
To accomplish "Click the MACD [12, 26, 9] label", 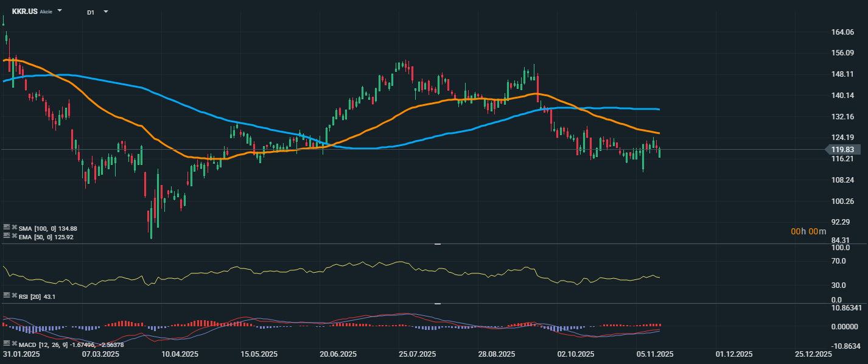I will click(43, 345).
